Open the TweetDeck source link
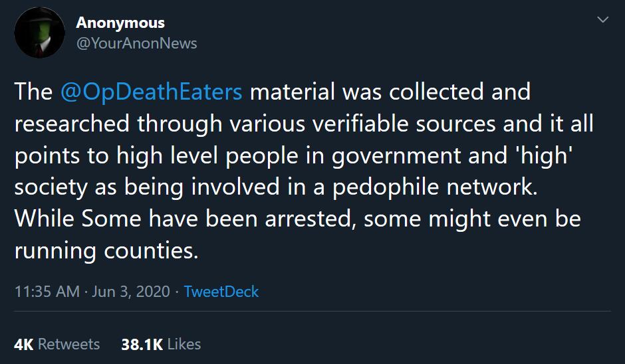Viewport: 625px width, 364px height. [x=221, y=291]
